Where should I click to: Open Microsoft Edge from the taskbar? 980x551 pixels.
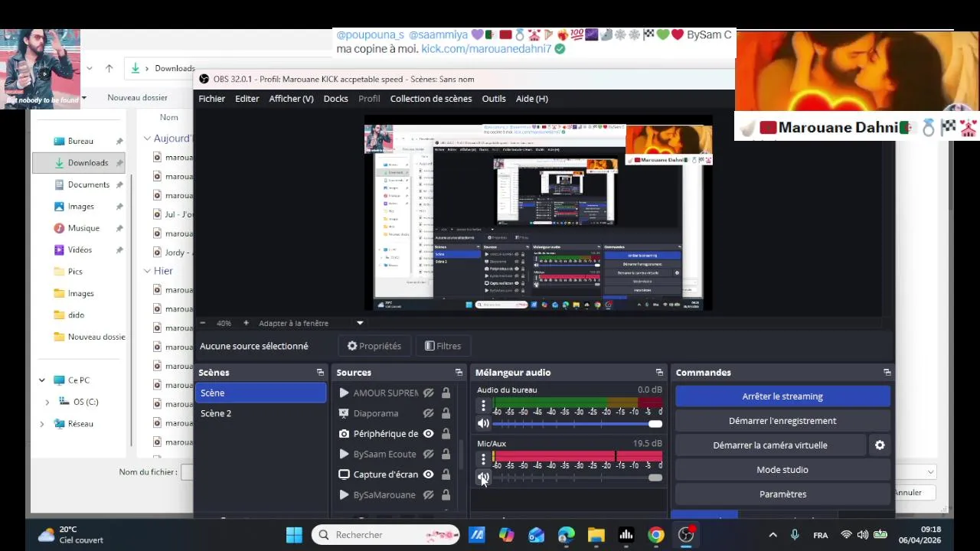[x=567, y=535]
